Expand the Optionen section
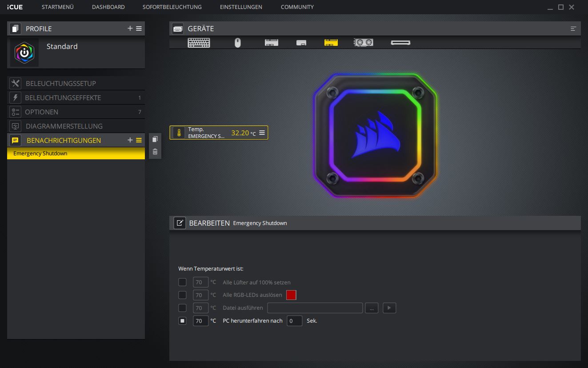The height and width of the screenshot is (368, 588). click(x=76, y=112)
